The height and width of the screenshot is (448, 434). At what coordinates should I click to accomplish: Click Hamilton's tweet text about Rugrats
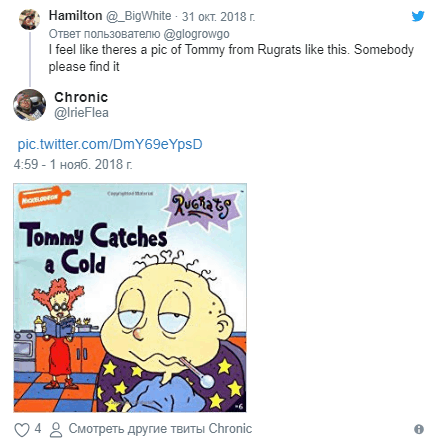231,58
